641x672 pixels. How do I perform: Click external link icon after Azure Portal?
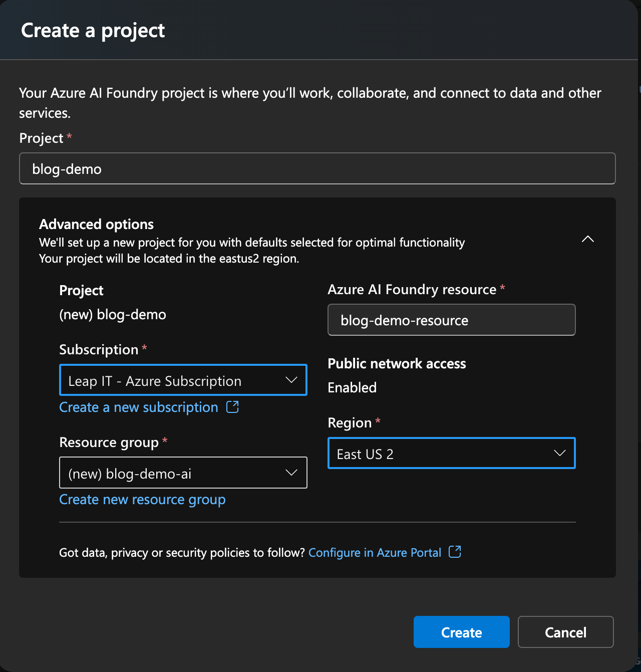pos(455,552)
